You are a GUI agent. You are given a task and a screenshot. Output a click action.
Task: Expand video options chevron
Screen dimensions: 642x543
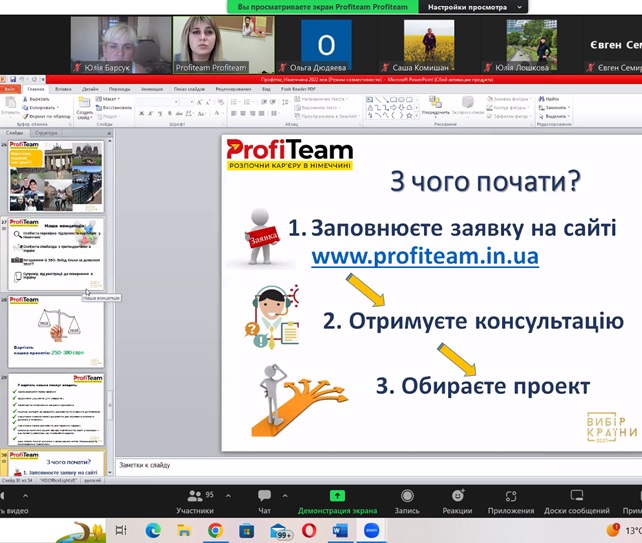point(25,496)
